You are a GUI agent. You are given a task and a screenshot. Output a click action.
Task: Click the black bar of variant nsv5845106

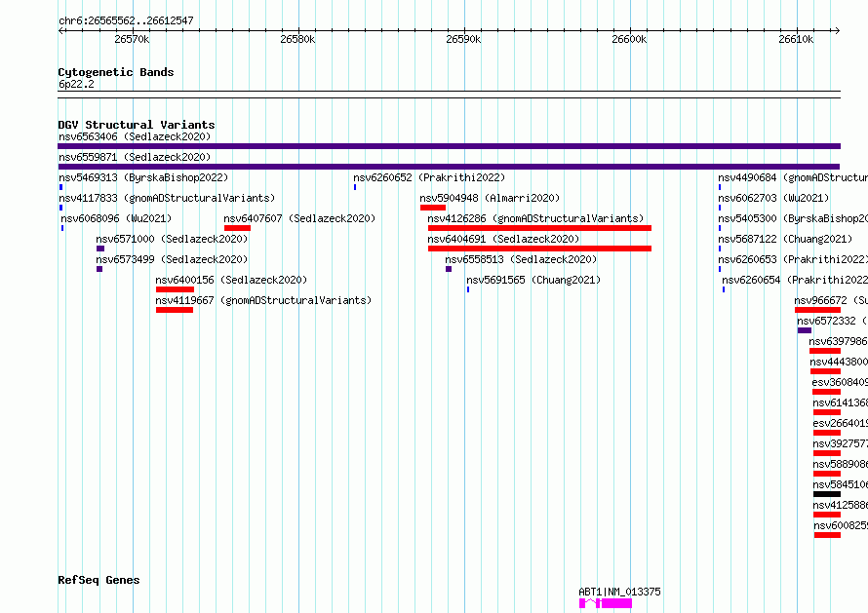click(x=827, y=494)
